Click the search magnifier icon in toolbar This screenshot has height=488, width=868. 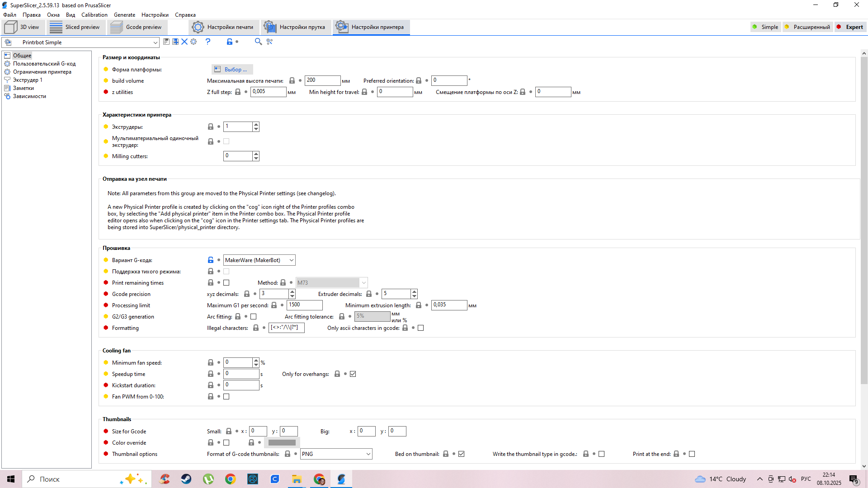coord(258,42)
